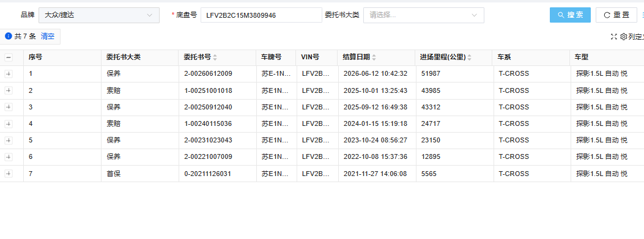Click 委托书号 cell 2-00250912040
644x239 pixels.
[208, 107]
